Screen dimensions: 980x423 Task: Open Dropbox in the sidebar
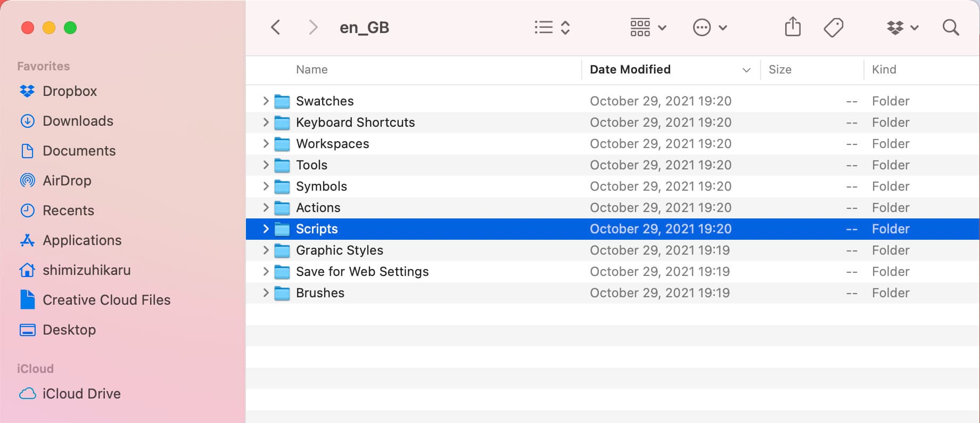tap(58, 91)
